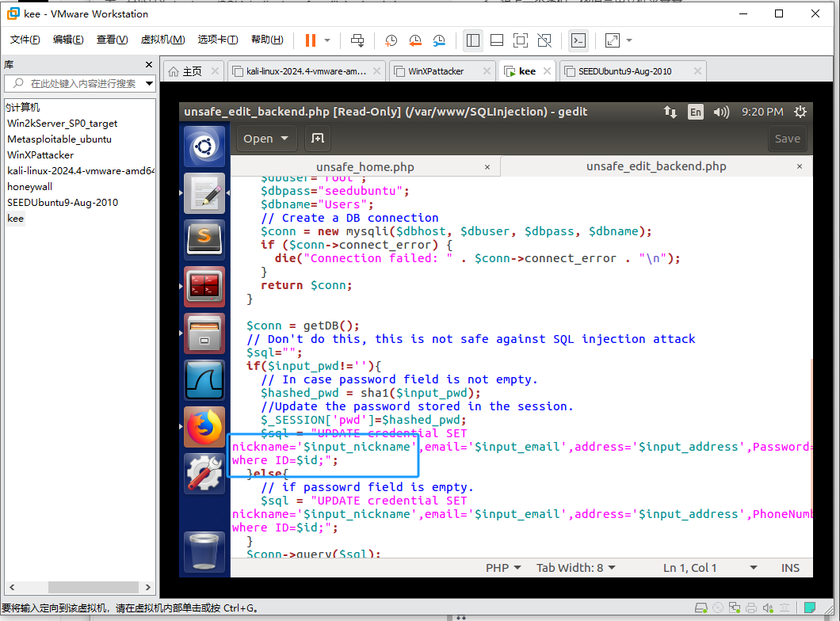Open the 虚拟机(M) menu

click(163, 40)
